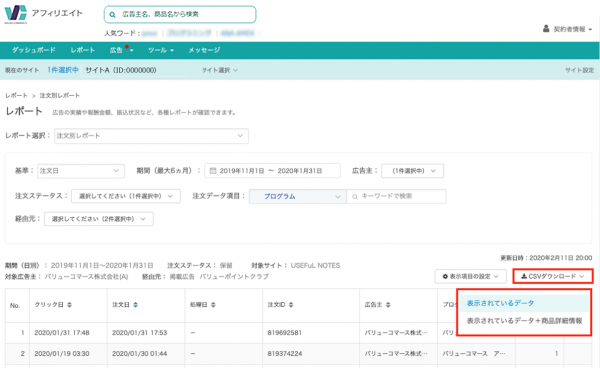Viewport: 600px width, 368px height.
Task: Click the gear icon on 表示項目の設定
Action: click(x=445, y=276)
